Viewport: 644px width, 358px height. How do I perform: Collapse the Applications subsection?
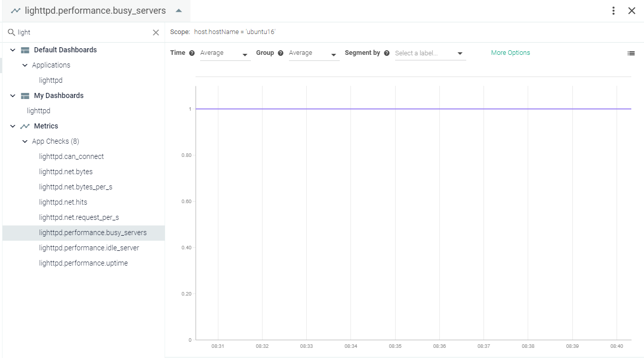click(25, 65)
